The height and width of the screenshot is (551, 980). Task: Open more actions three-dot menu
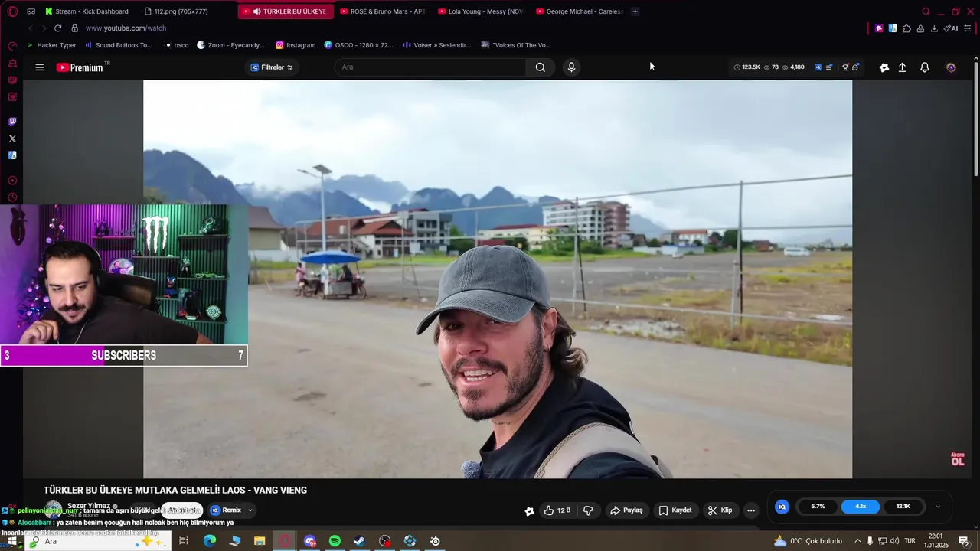(x=751, y=510)
